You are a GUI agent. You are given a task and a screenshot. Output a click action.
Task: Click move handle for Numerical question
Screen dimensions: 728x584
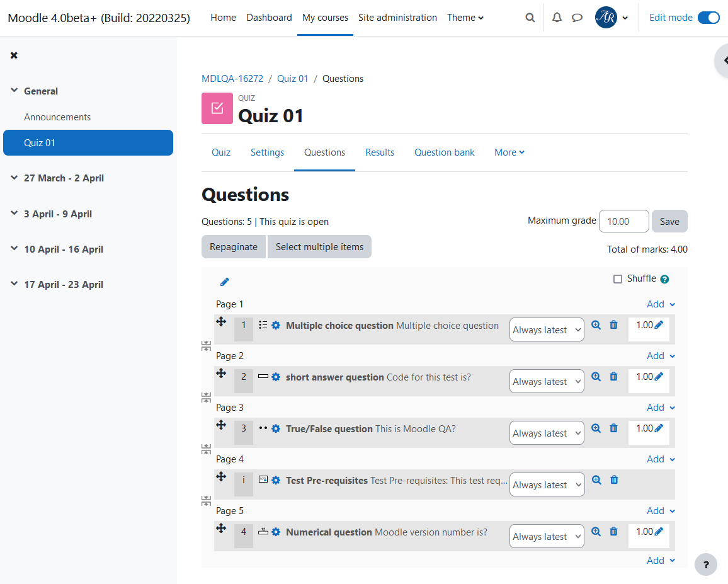(x=221, y=528)
